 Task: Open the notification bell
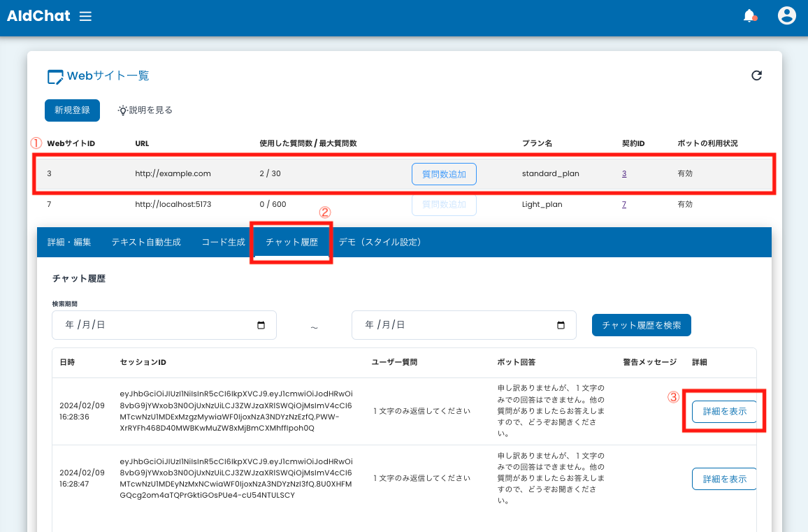click(749, 16)
